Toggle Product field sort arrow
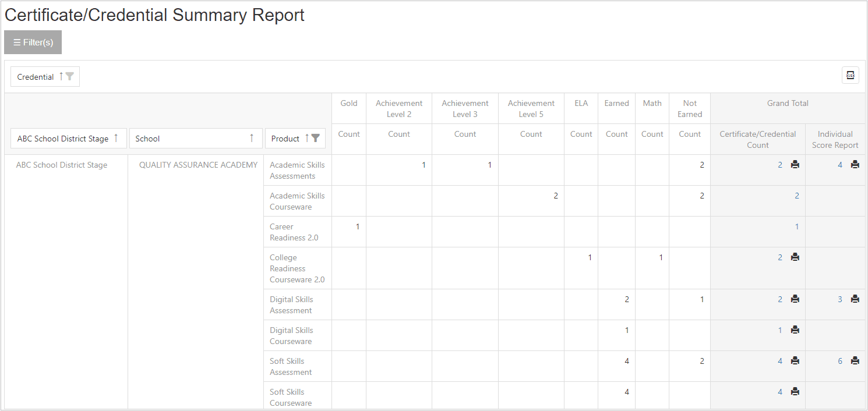This screenshot has height=411, width=868. (x=307, y=138)
